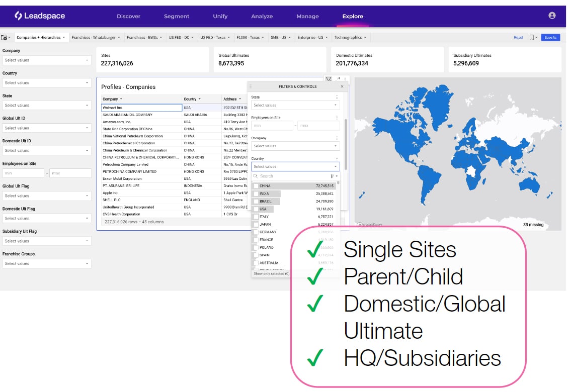
Task: Open the Country filter three-dot menu in panel
Action: pos(337,158)
